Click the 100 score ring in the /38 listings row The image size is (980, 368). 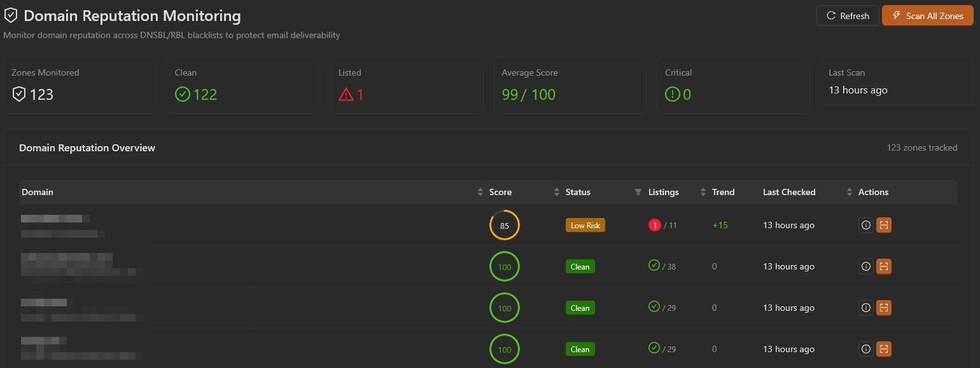(x=505, y=267)
